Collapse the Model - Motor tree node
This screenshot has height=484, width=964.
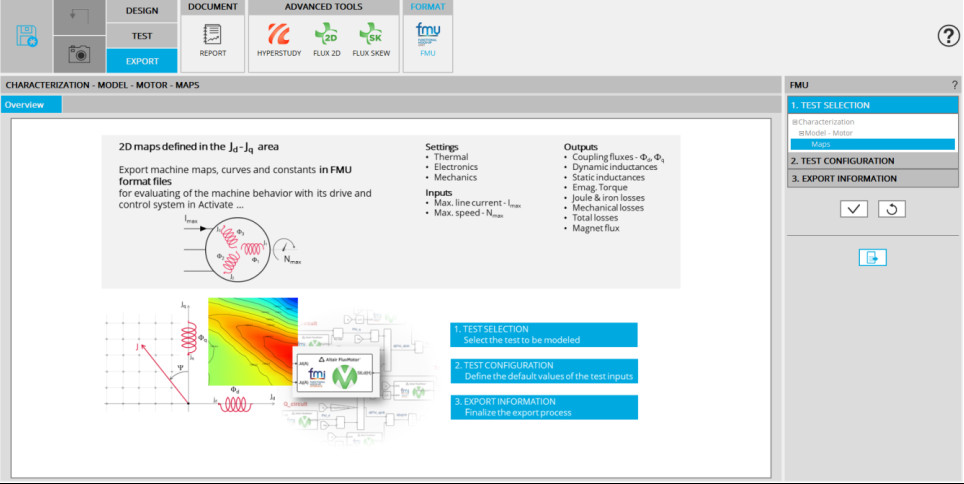click(801, 133)
